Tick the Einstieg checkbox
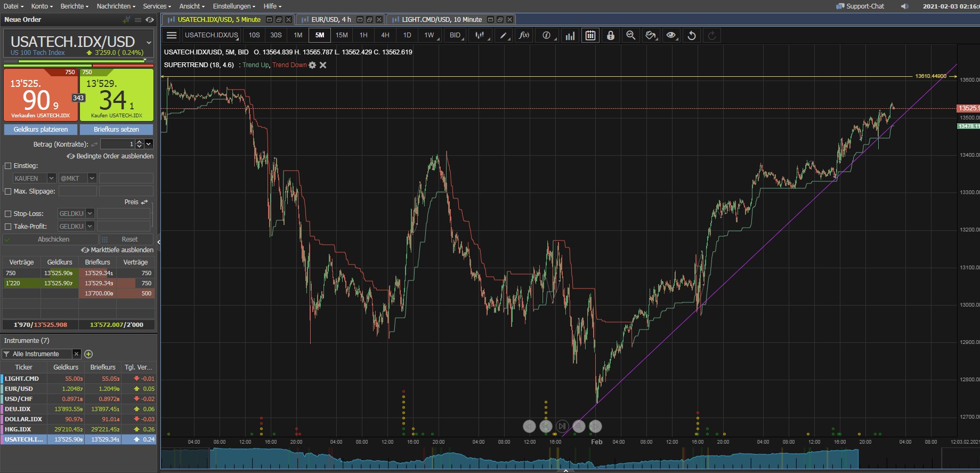 (x=8, y=166)
